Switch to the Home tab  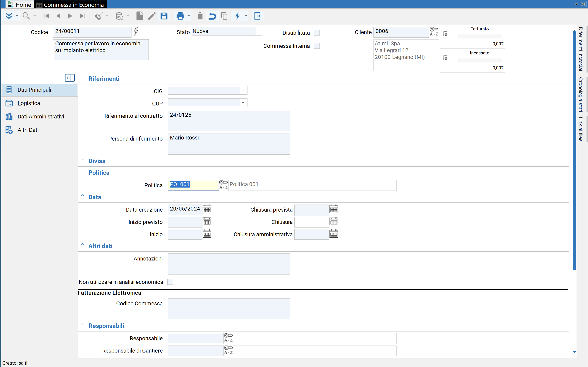point(19,4)
